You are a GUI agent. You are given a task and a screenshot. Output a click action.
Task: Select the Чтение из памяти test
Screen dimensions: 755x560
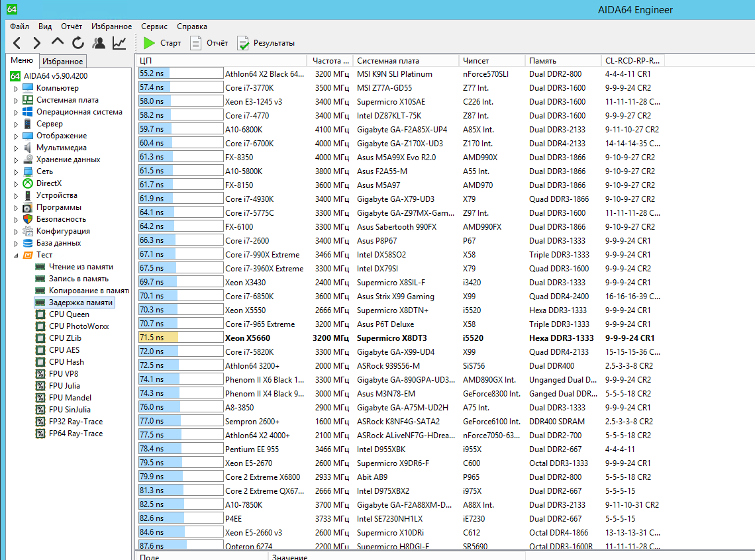[x=81, y=267]
